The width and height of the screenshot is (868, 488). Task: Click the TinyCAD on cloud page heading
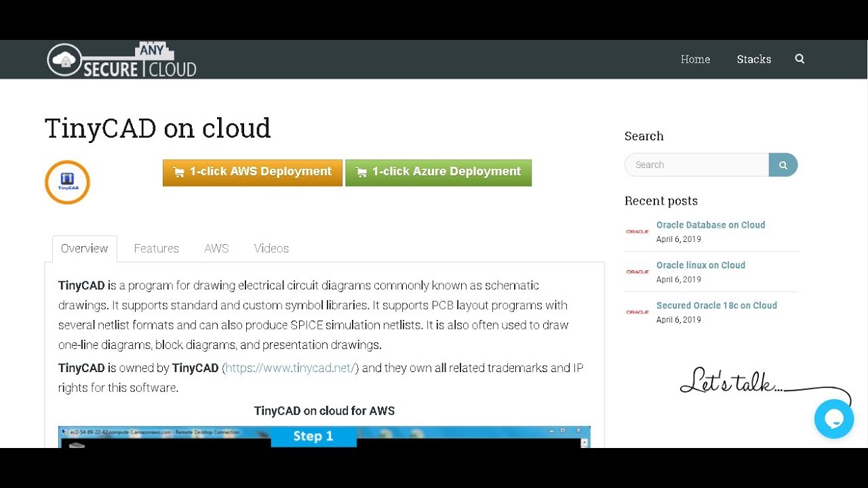coord(158,128)
